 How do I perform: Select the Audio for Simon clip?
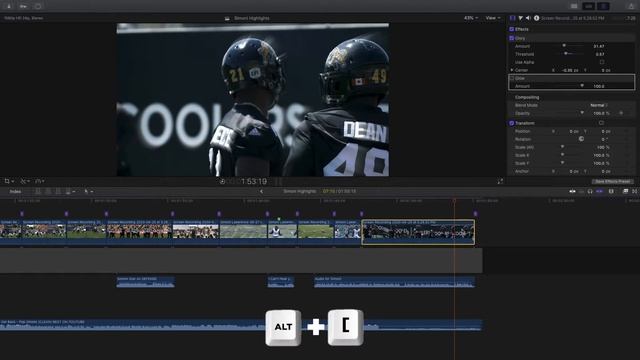click(394, 282)
